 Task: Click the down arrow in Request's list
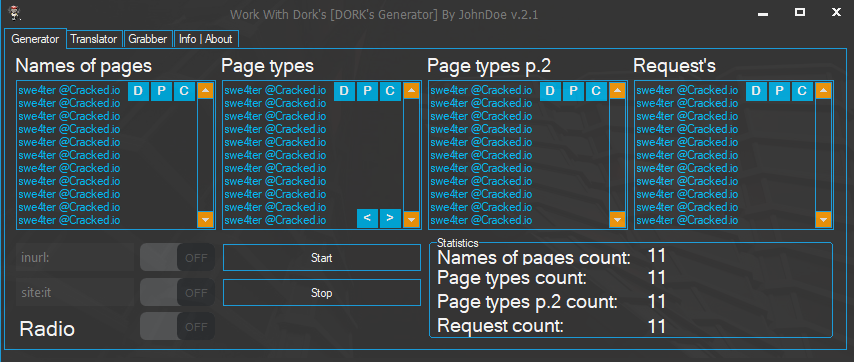823,219
